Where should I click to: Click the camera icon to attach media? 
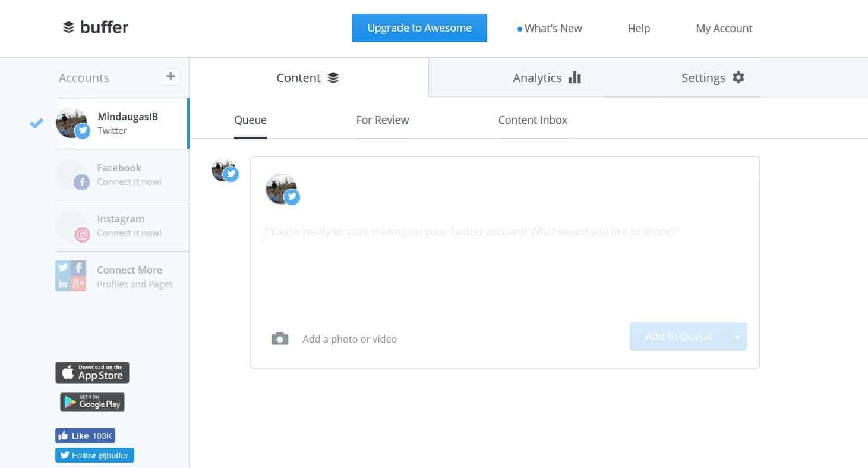click(x=280, y=339)
